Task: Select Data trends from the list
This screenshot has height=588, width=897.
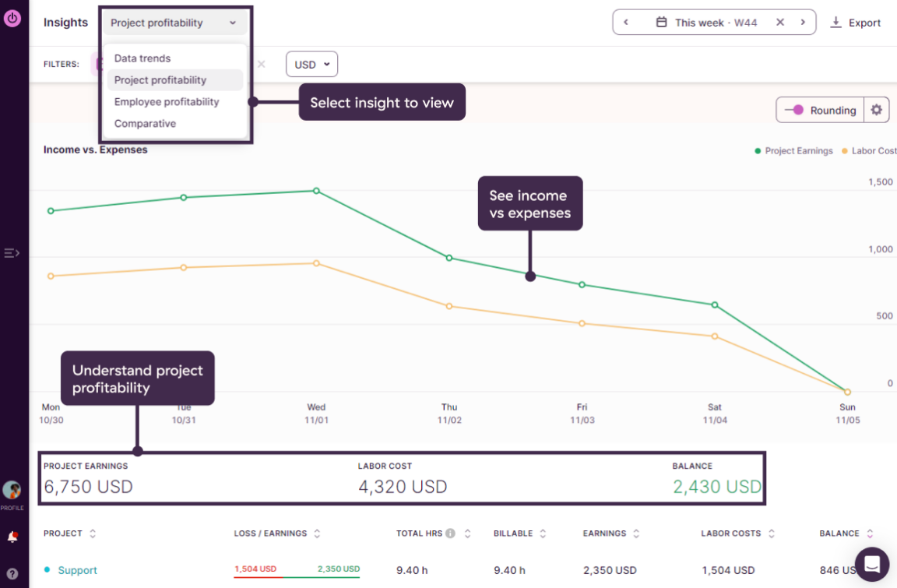Action: (x=142, y=58)
